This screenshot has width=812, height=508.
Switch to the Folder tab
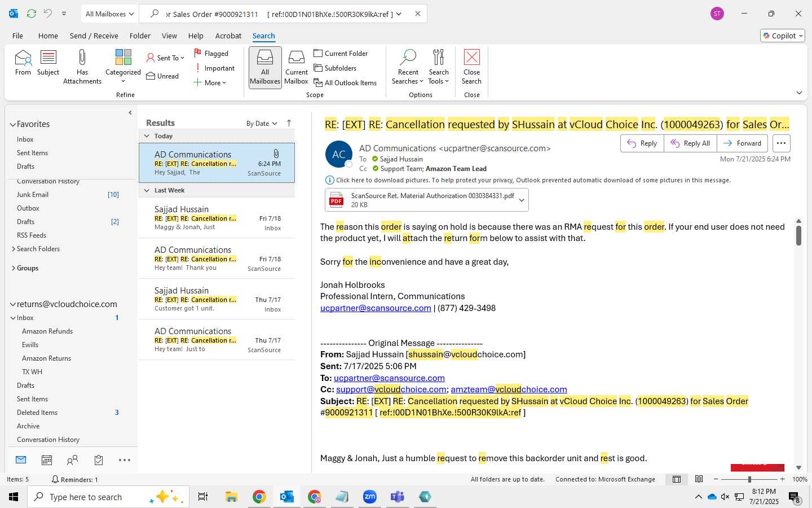tap(140, 36)
